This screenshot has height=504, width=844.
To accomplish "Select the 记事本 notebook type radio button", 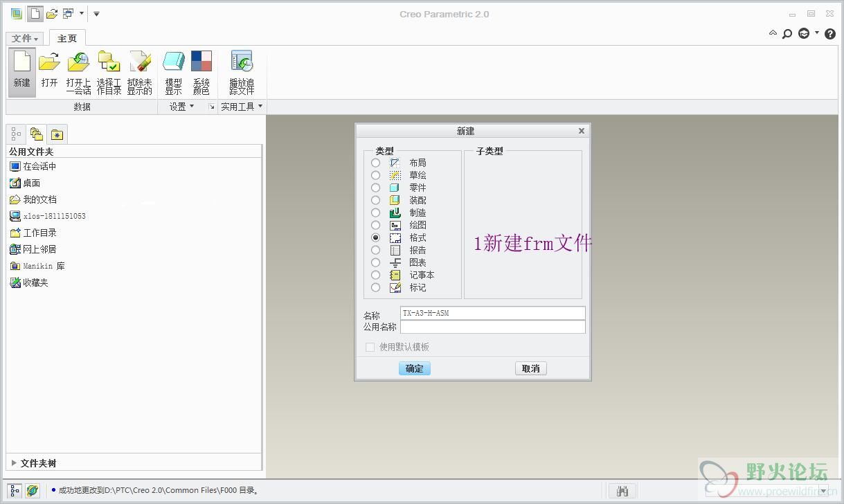I will (375, 275).
